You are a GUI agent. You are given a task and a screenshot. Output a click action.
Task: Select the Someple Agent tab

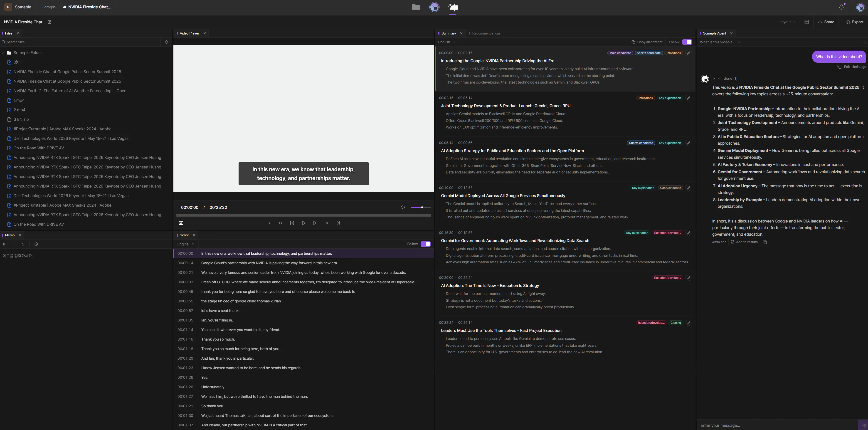(x=714, y=33)
